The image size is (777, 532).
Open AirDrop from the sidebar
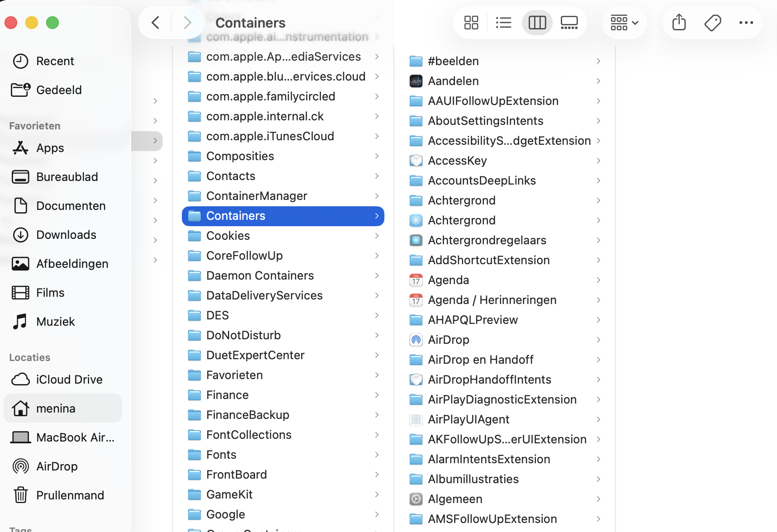[x=57, y=466]
